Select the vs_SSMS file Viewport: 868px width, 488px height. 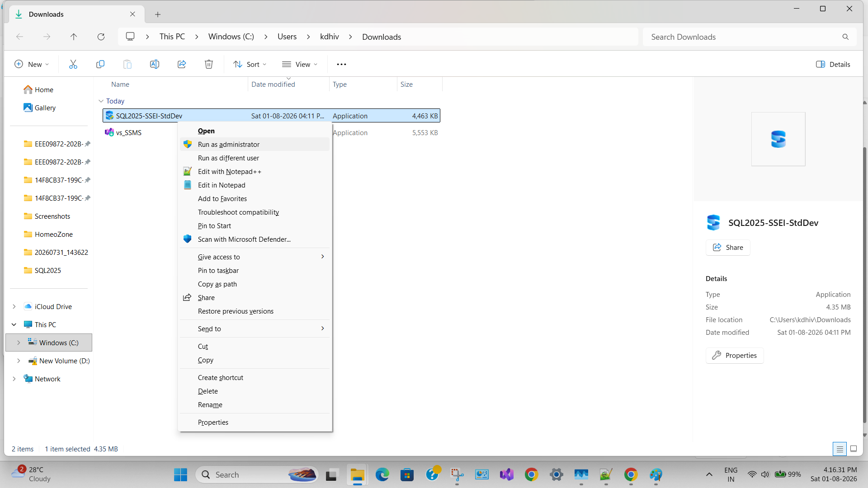click(129, 132)
